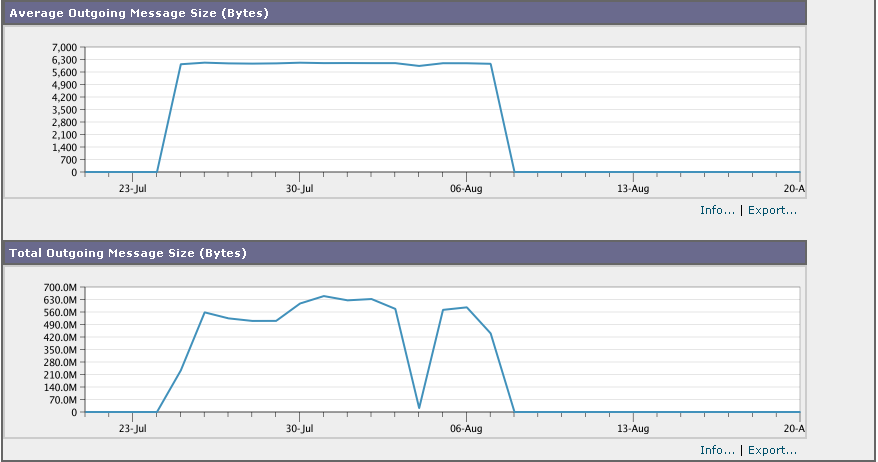The height and width of the screenshot is (462, 878).
Task: Select 23-Jul date label in Average chart
Action: (x=133, y=189)
